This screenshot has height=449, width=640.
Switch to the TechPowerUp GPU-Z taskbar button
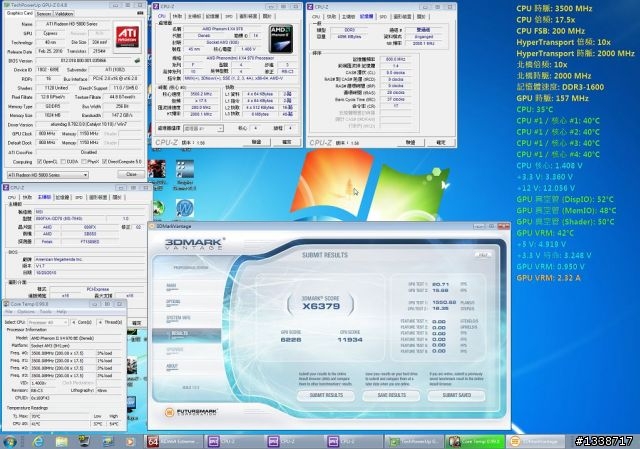pyautogui.click(x=414, y=441)
